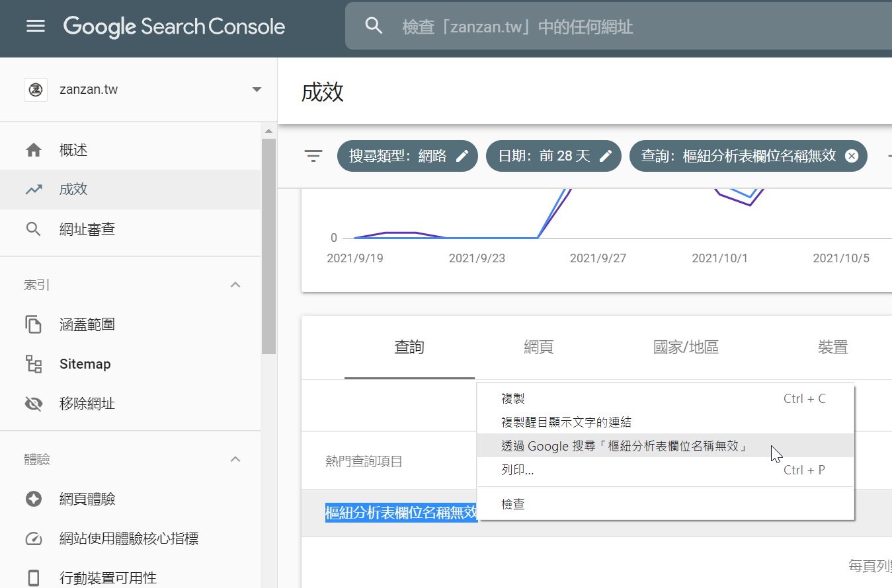Switch to the 網頁 tab
The image size is (892, 588).
(x=539, y=348)
